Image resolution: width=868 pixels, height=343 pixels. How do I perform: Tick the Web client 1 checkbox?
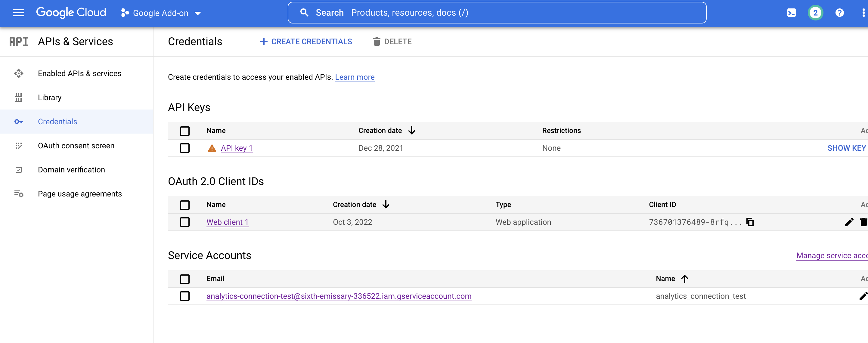185,222
